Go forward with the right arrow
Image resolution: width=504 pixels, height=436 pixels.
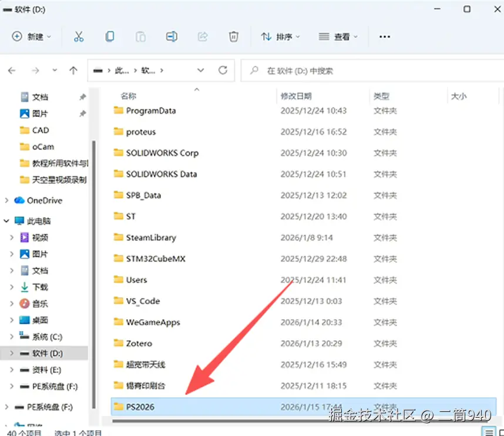coord(35,71)
